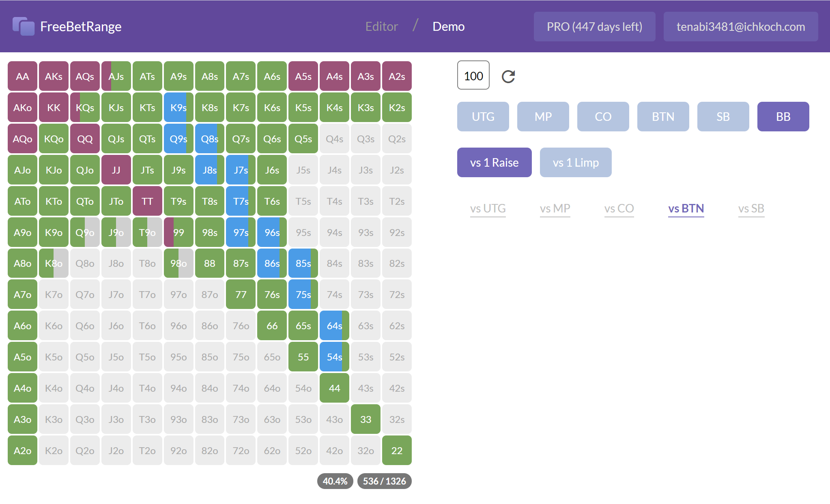Click the FreeBetRange logo icon
This screenshot has height=504, width=830.
[23, 26]
